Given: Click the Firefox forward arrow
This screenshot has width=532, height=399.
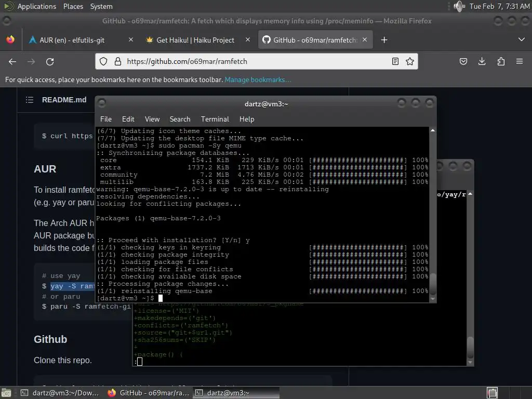Looking at the screenshot, I should coord(31,61).
